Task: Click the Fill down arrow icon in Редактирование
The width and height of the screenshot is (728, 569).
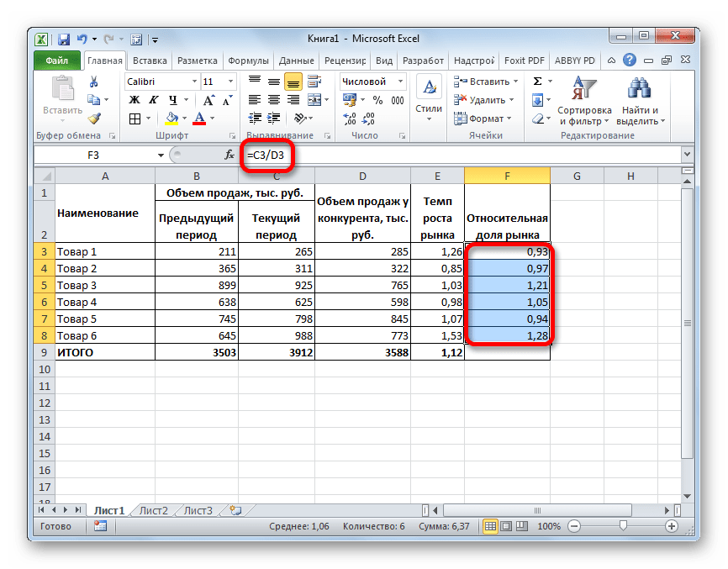Action: pos(538,100)
